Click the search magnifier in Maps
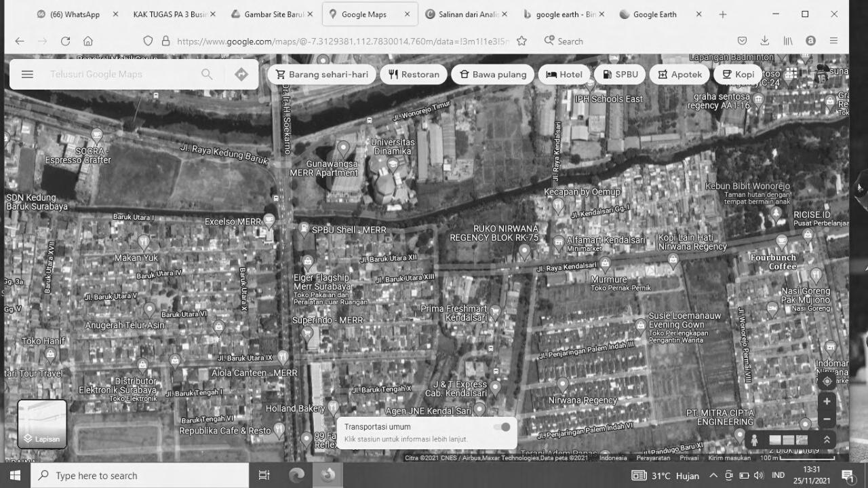The width and height of the screenshot is (868, 488). (207, 75)
